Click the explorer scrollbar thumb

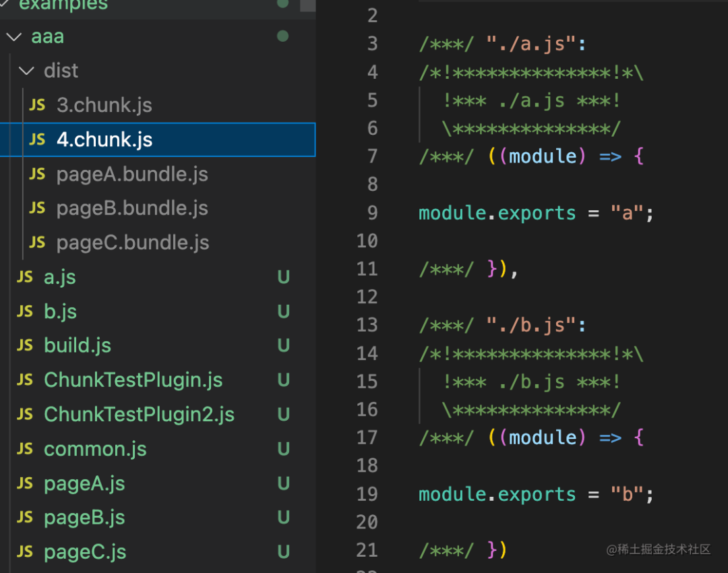click(x=308, y=5)
